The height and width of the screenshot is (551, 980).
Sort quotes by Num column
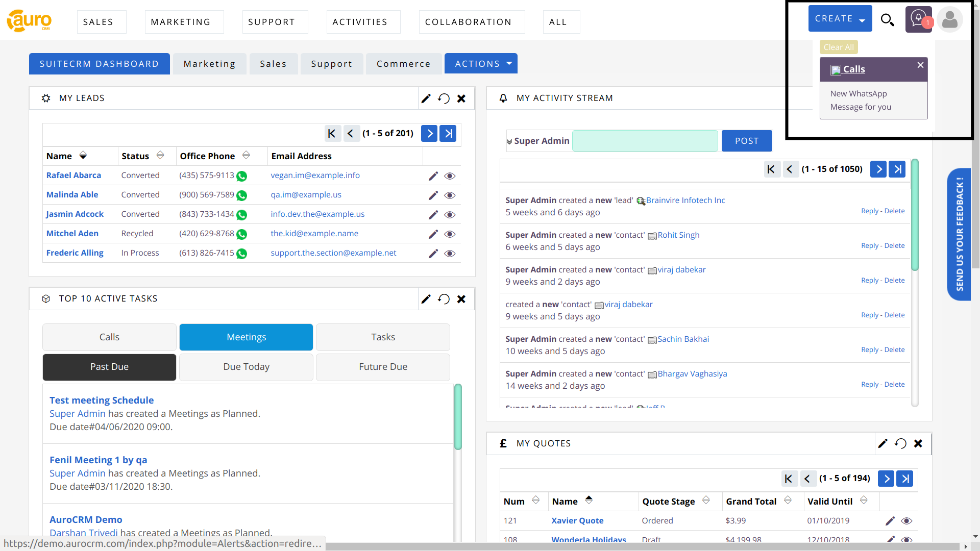535,500
